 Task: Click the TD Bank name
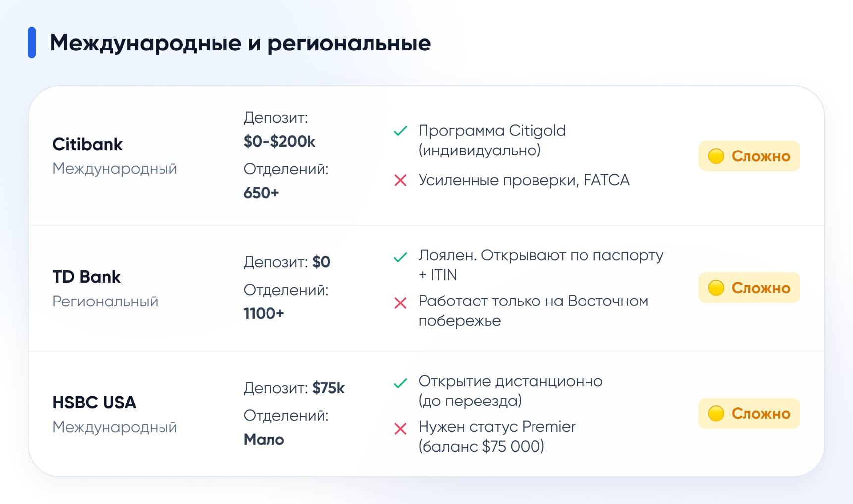(87, 277)
